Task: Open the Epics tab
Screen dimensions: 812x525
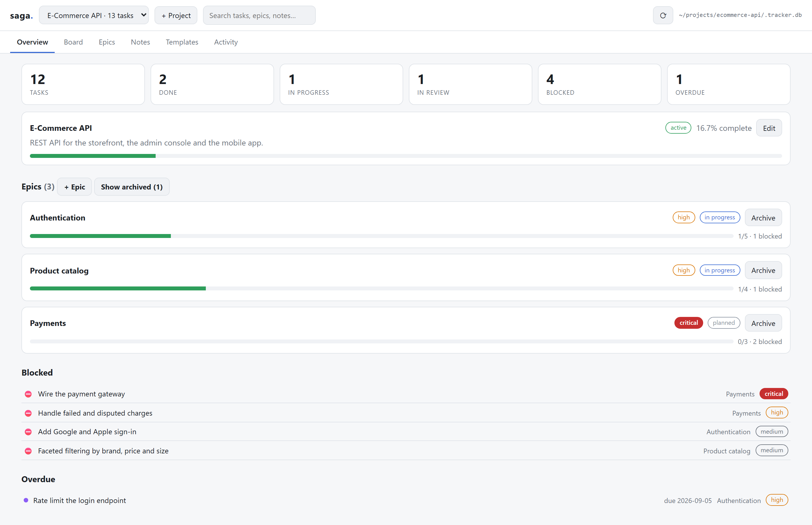Action: (x=107, y=42)
